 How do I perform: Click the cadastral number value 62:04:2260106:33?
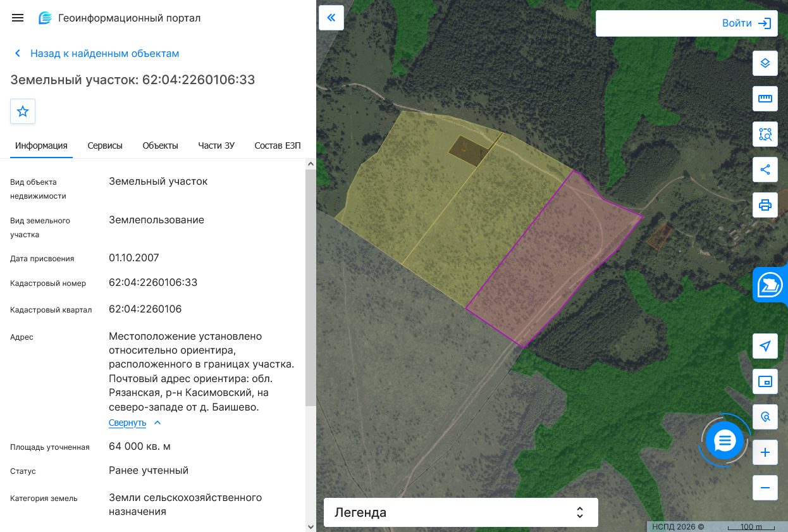(153, 282)
